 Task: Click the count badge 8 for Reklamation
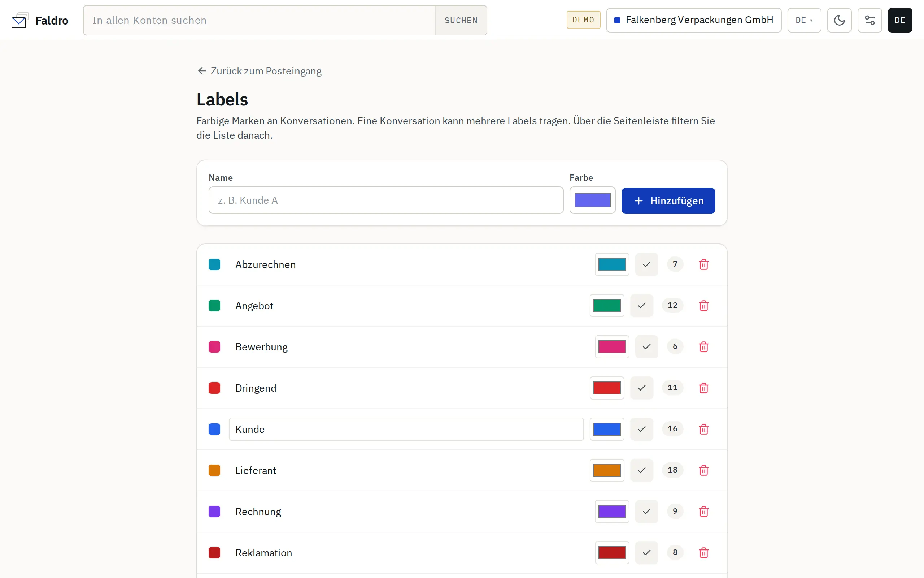pyautogui.click(x=675, y=552)
